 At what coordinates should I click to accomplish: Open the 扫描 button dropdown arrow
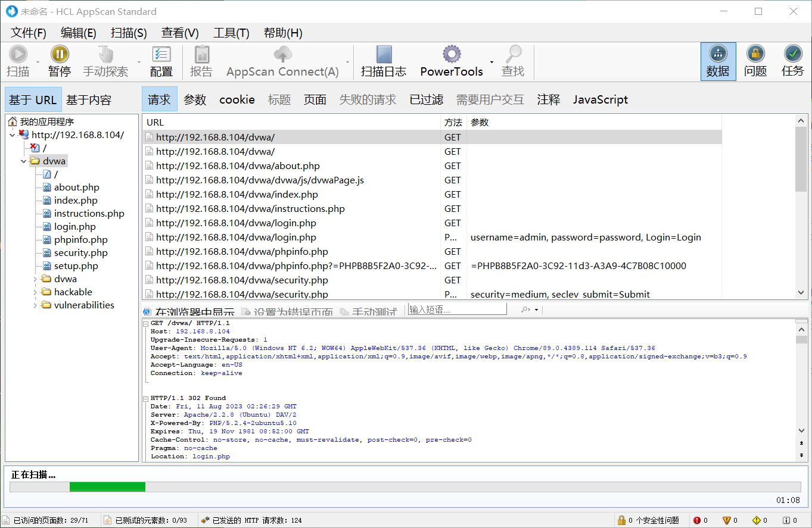[x=38, y=62]
